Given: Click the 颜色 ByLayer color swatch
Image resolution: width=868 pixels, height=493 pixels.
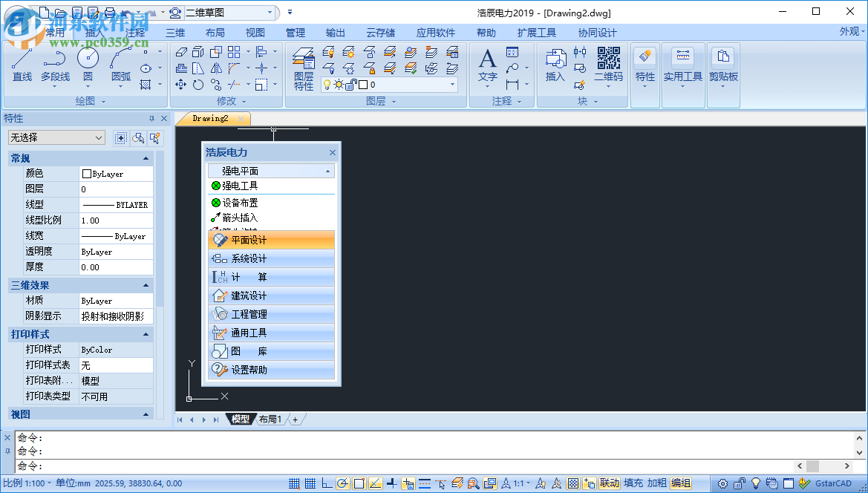Looking at the screenshot, I should click(x=86, y=174).
